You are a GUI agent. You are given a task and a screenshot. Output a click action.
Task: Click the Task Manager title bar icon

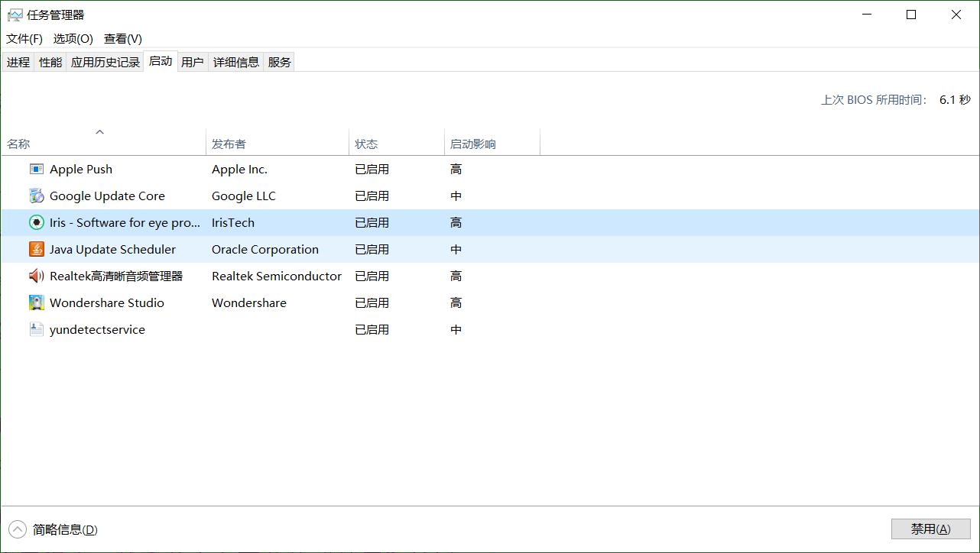(15, 14)
